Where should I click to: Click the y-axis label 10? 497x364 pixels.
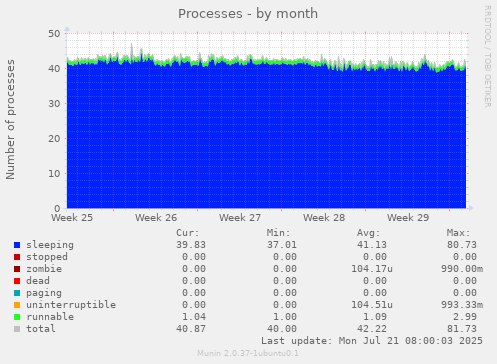[x=54, y=174]
